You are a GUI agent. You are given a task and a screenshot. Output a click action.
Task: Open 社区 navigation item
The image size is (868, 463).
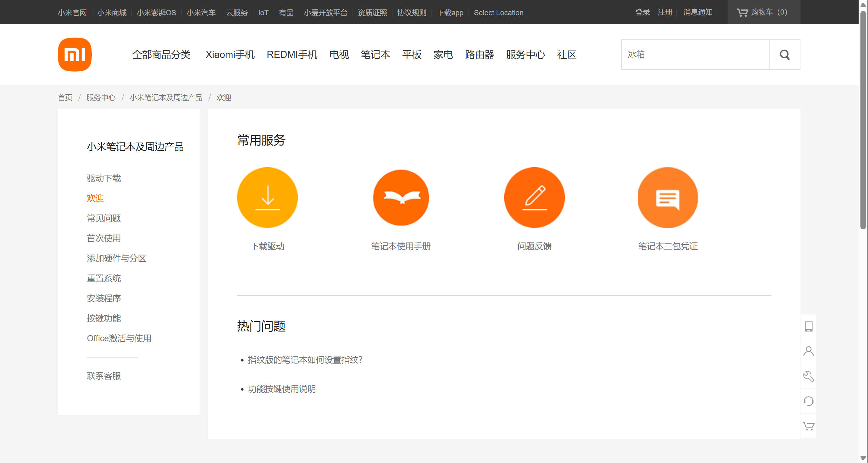pyautogui.click(x=566, y=55)
